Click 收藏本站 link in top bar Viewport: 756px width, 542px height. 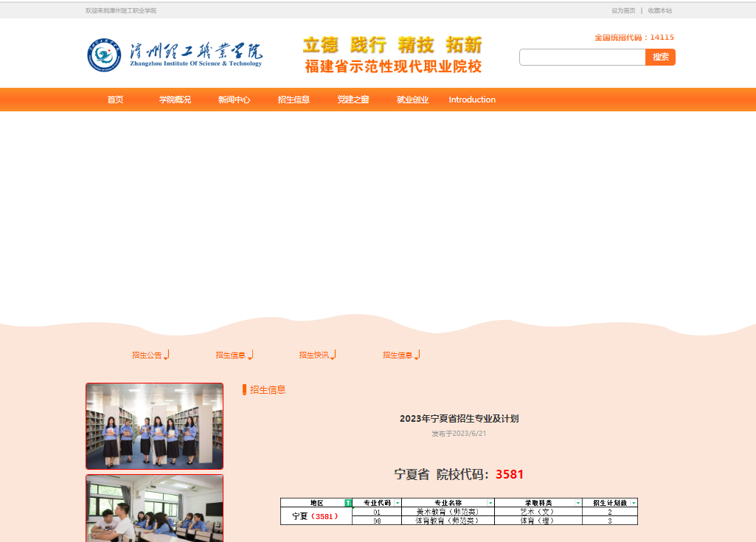[x=659, y=10]
